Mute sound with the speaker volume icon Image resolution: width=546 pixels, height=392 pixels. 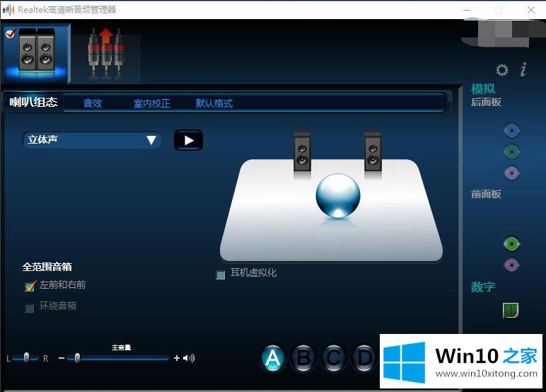pyautogui.click(x=189, y=358)
